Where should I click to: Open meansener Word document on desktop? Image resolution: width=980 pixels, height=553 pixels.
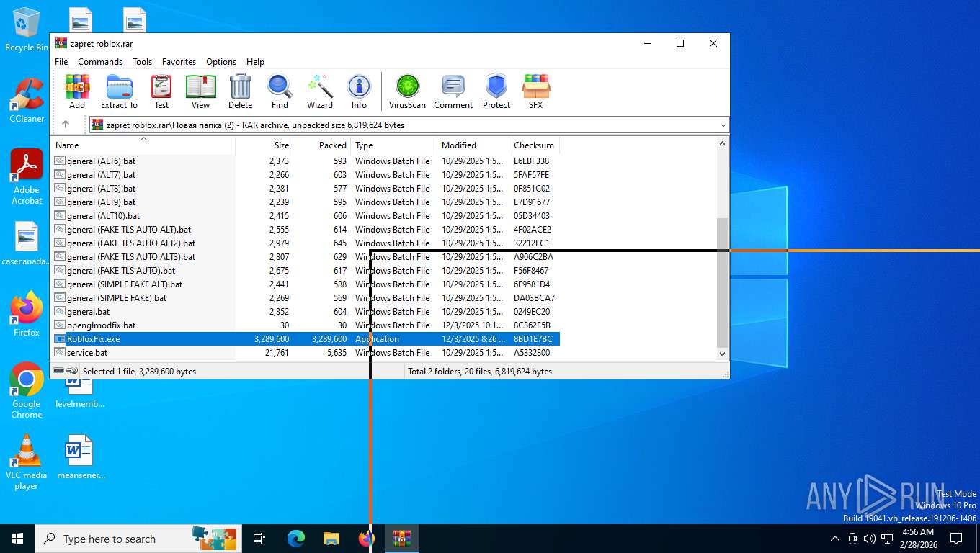(x=79, y=457)
